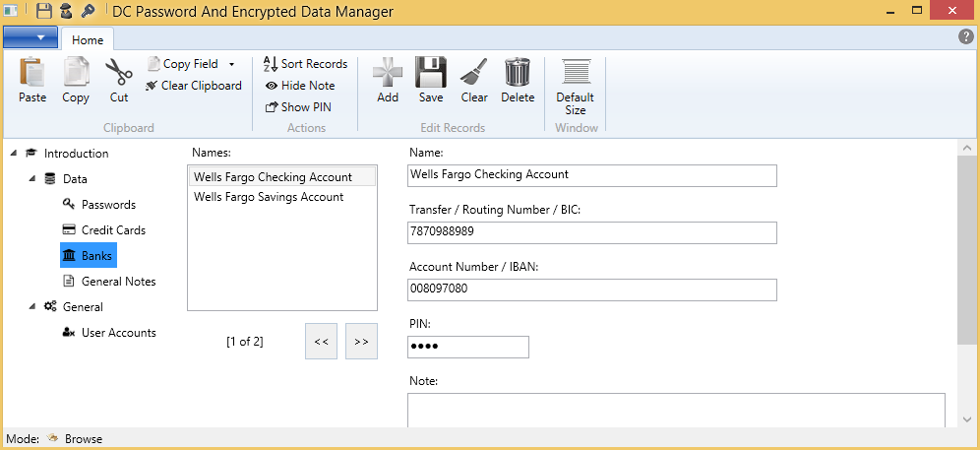Viewport: 980px width, 450px height.
Task: Click the card icon beside Credit Cards
Action: tap(69, 229)
